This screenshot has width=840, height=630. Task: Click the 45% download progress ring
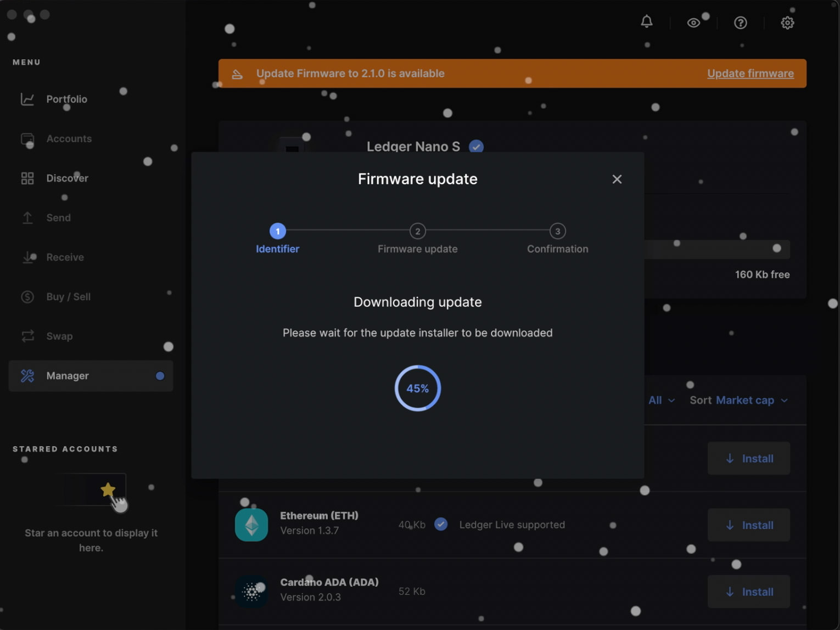pos(418,389)
